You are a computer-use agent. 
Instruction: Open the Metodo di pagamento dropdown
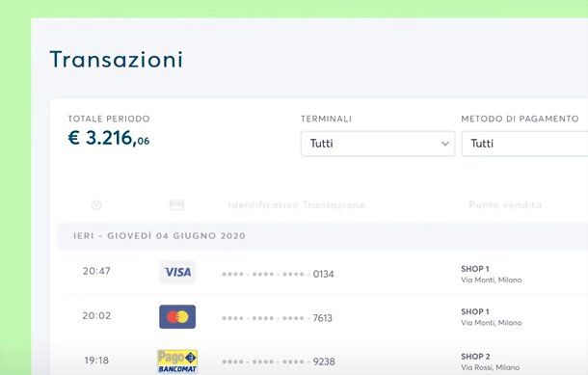point(524,144)
